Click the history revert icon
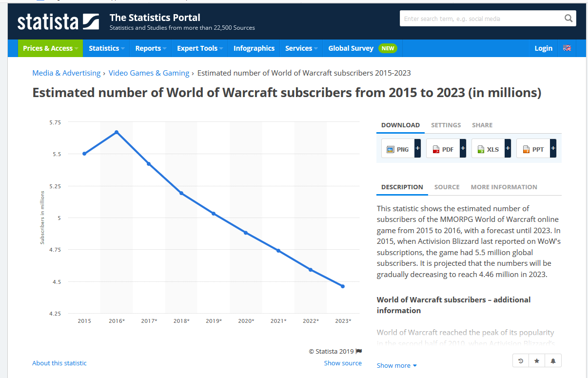The image size is (588, 378). point(521,361)
